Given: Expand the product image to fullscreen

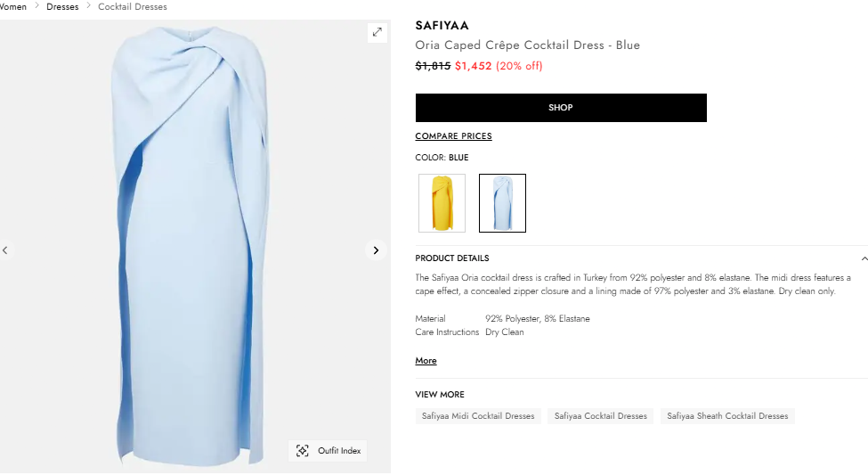Looking at the screenshot, I should 377,32.
